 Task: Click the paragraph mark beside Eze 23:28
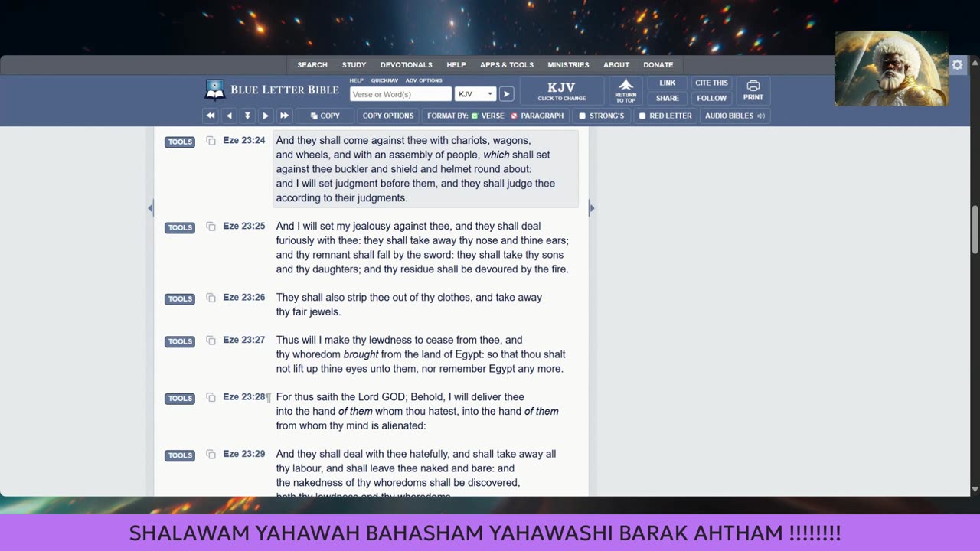[268, 398]
